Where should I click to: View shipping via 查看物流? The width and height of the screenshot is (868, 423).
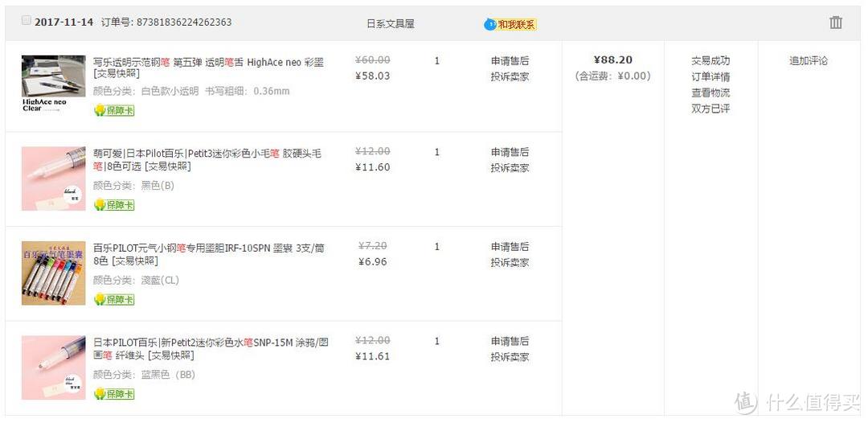coord(710,92)
